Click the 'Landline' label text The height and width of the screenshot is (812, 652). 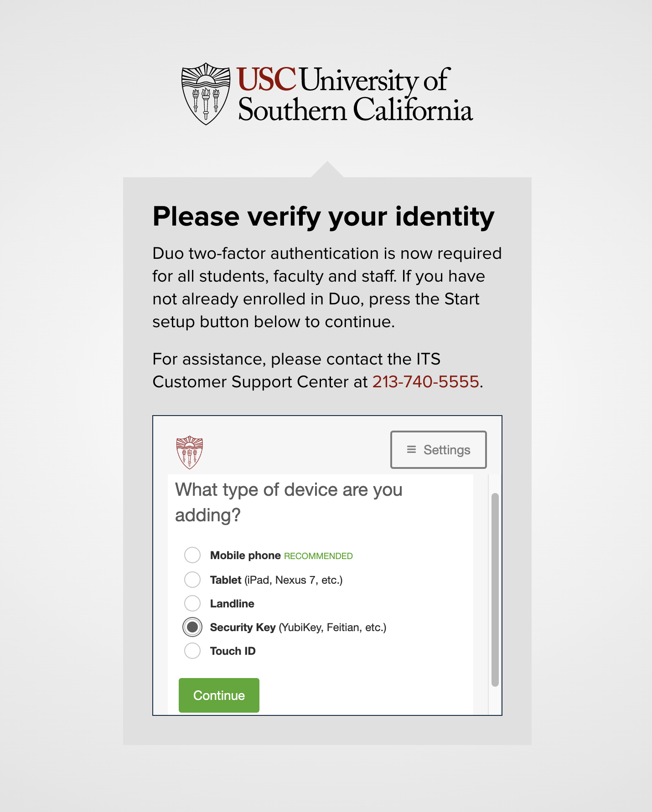pos(232,604)
